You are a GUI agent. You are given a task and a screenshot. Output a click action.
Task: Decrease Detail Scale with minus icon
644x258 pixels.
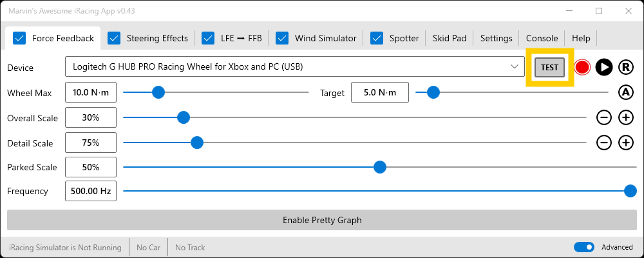(604, 143)
